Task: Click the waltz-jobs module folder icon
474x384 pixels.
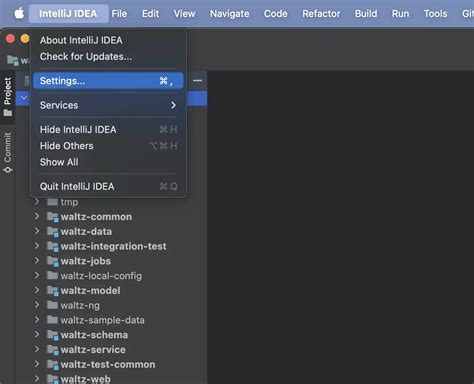Action: tap(53, 261)
